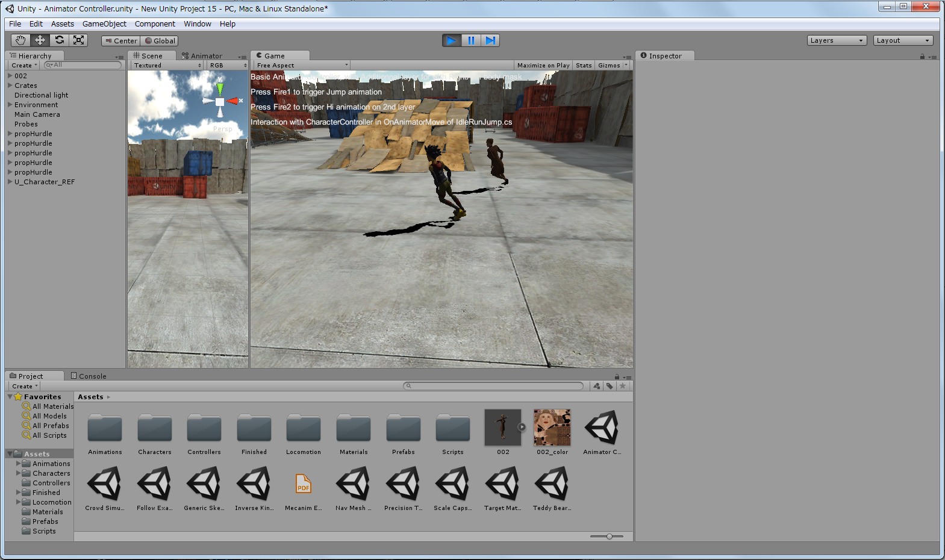
Task: Open the GameObject menu
Action: [104, 24]
